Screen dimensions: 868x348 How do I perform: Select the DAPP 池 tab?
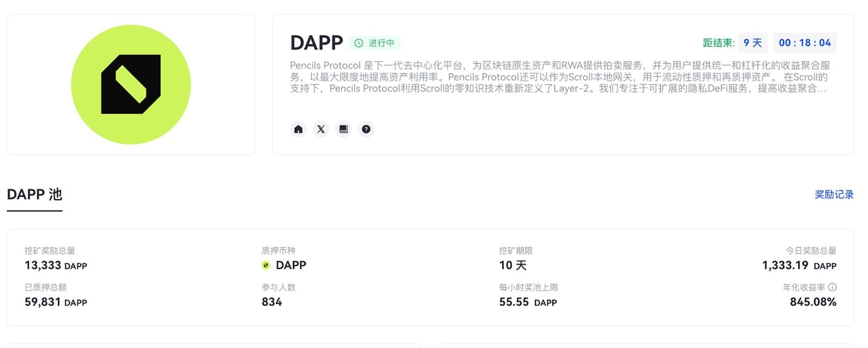tap(34, 194)
